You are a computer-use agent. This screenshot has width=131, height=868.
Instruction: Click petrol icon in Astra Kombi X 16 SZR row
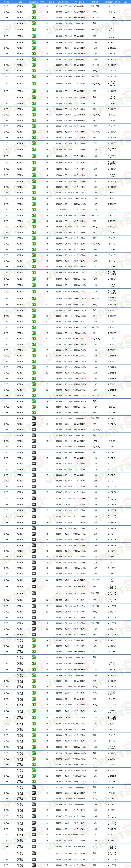coord(34,687)
